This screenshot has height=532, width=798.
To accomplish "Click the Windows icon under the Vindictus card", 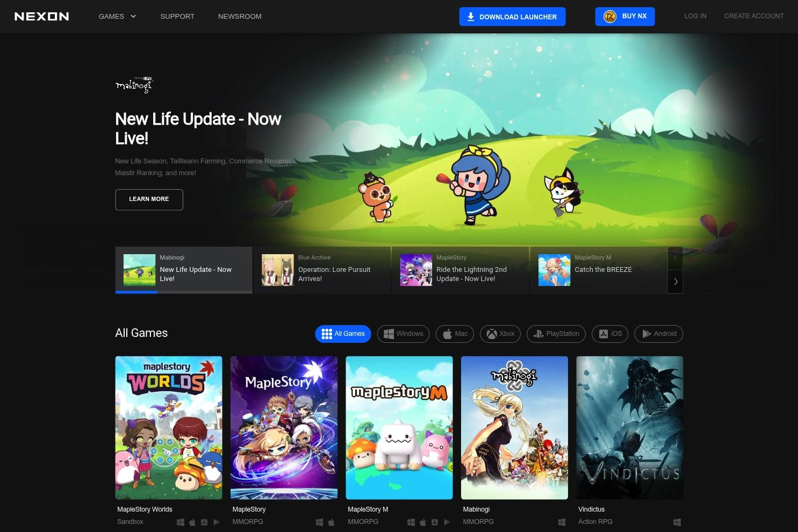I will pyautogui.click(x=677, y=522).
